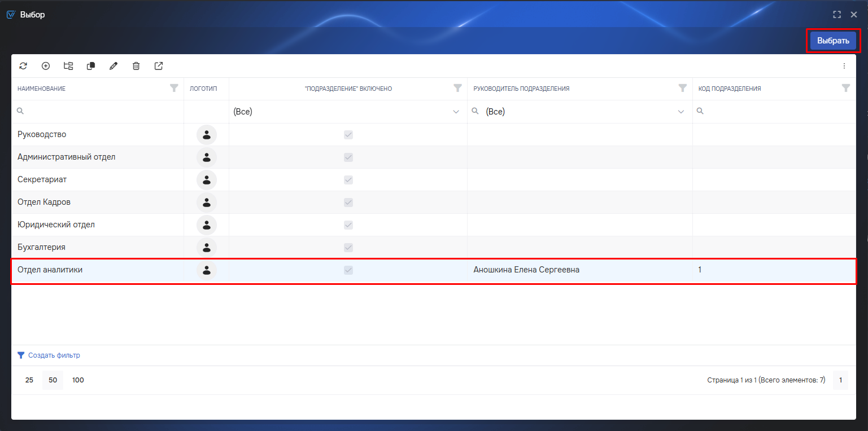Select the Секретариат row name
Viewport: 868px width, 431px height.
(x=42, y=179)
